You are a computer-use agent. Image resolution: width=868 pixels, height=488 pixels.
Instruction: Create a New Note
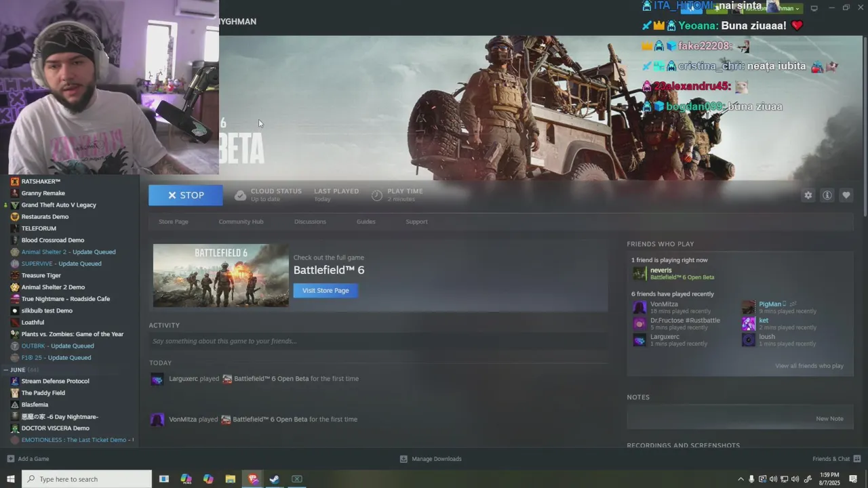click(829, 419)
